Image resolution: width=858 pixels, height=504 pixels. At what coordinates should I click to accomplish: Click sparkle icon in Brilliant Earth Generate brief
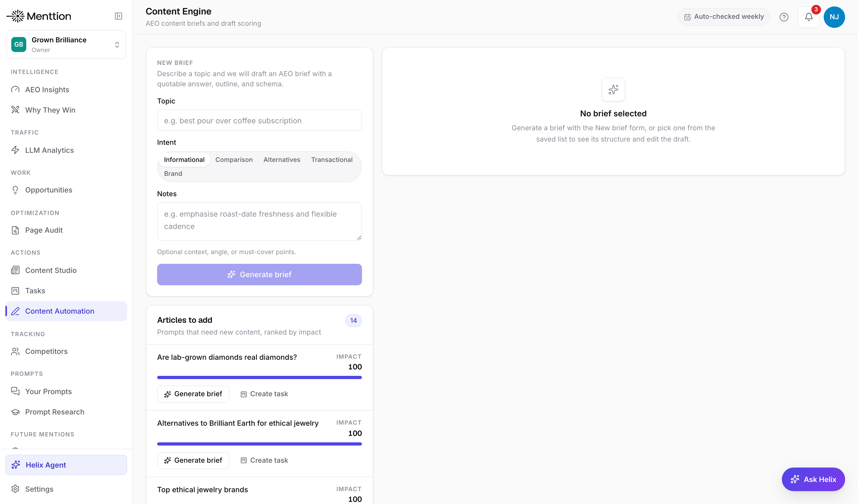tap(168, 461)
